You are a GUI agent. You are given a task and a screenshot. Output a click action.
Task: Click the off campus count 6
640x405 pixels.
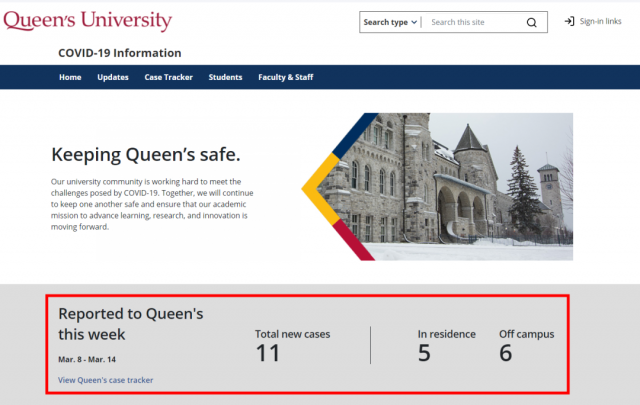pyautogui.click(x=506, y=353)
